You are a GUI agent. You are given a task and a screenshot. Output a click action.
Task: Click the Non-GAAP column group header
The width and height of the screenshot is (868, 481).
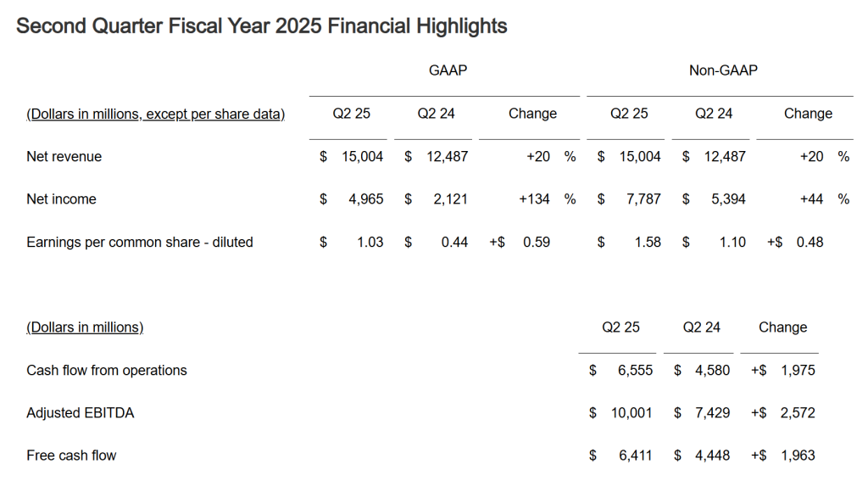click(723, 70)
